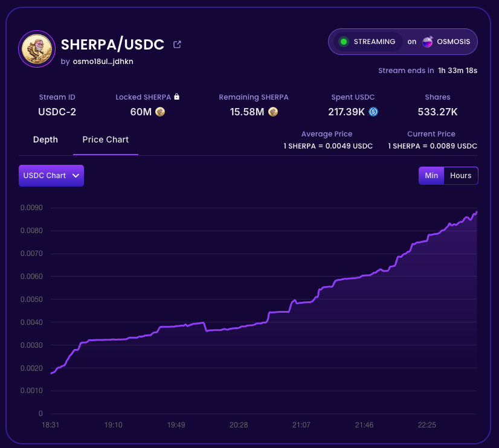The height and width of the screenshot is (448, 499).
Task: Click the Average Price label
Action: point(327,134)
